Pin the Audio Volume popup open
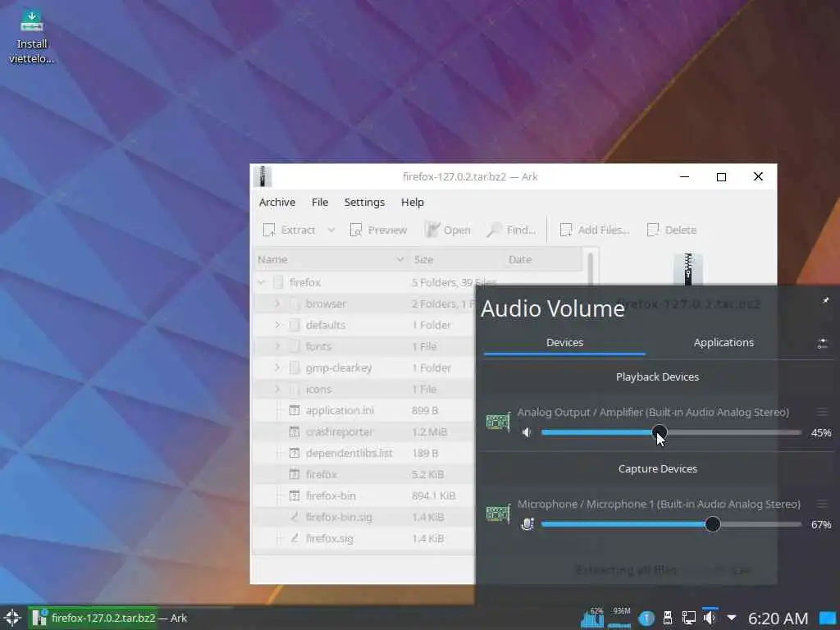The image size is (840, 630). pos(825,300)
